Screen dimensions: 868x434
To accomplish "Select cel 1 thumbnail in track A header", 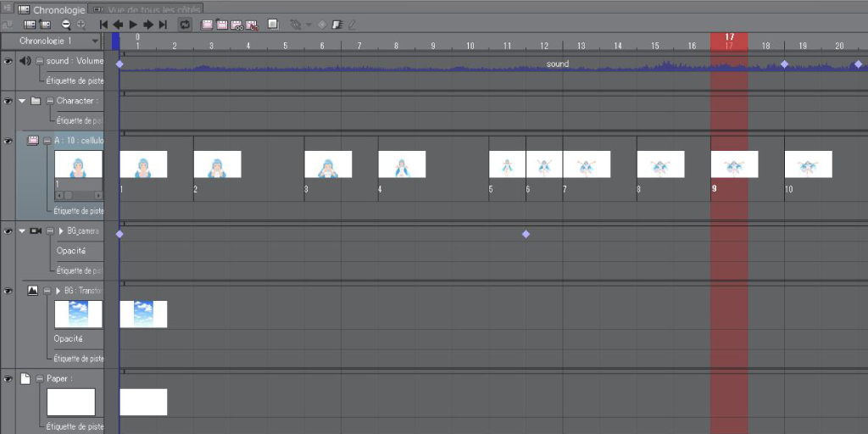I will (79, 164).
